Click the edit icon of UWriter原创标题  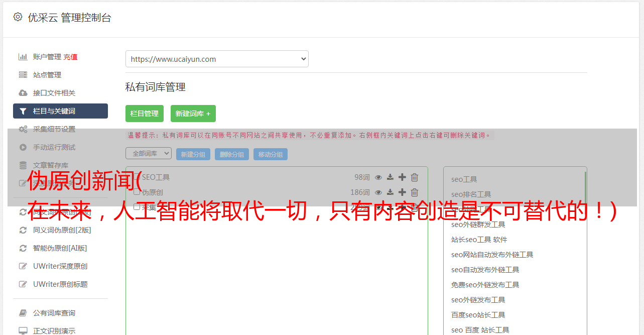[23, 284]
